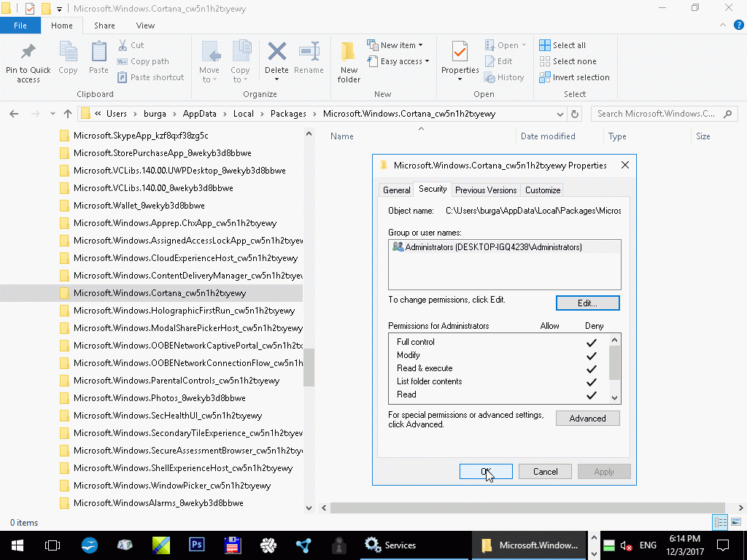Open the Copy to menu

[240, 61]
